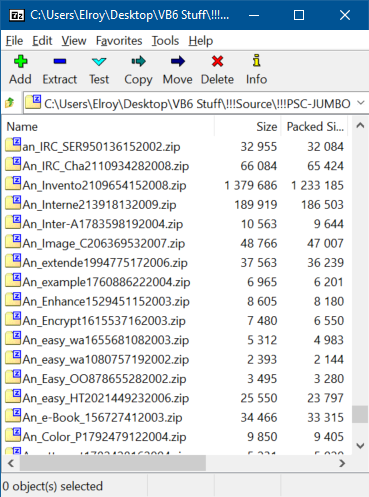Select file An_Invento2109654152008.zip
The height and width of the screenshot is (497, 369).
coord(104,185)
